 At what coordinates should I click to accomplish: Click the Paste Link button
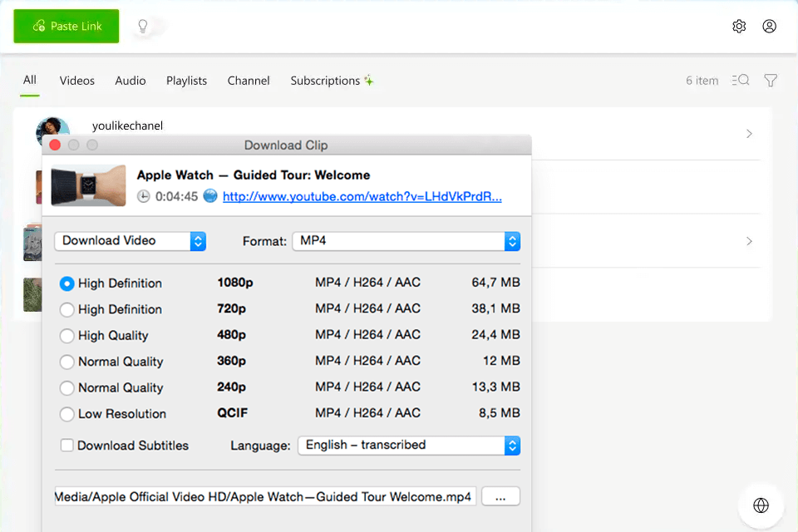66,27
